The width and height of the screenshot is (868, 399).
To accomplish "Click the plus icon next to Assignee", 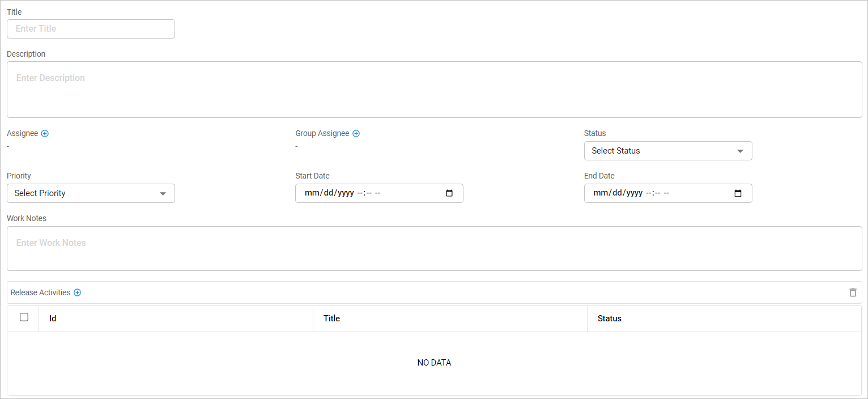I will click(x=45, y=134).
